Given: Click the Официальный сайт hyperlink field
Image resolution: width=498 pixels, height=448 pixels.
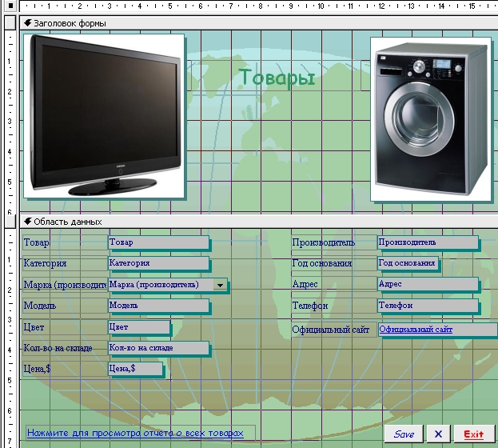Looking at the screenshot, I should (436, 329).
